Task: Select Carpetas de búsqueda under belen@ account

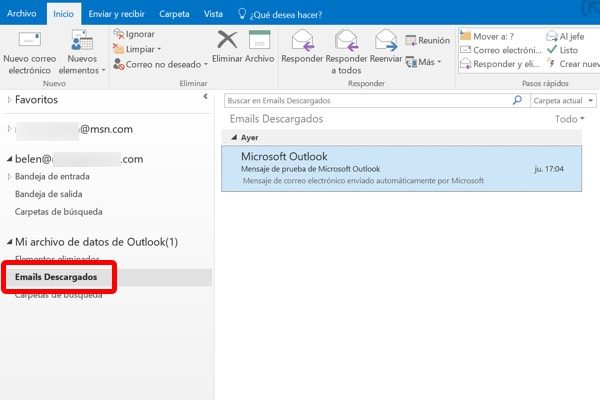Action: pos(59,212)
